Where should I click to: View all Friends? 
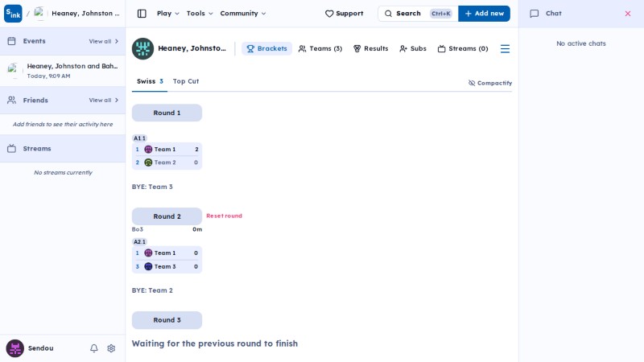(x=104, y=100)
